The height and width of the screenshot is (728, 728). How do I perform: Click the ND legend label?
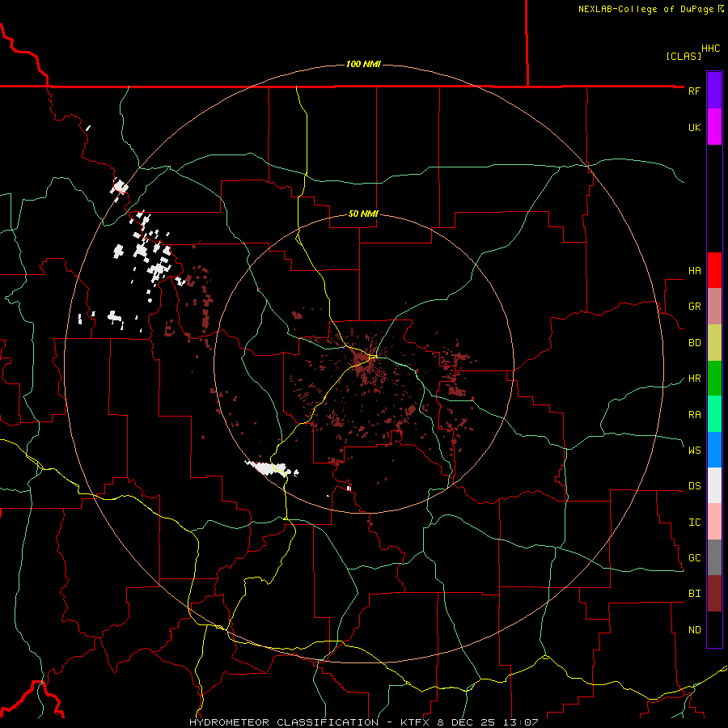pyautogui.click(x=694, y=629)
